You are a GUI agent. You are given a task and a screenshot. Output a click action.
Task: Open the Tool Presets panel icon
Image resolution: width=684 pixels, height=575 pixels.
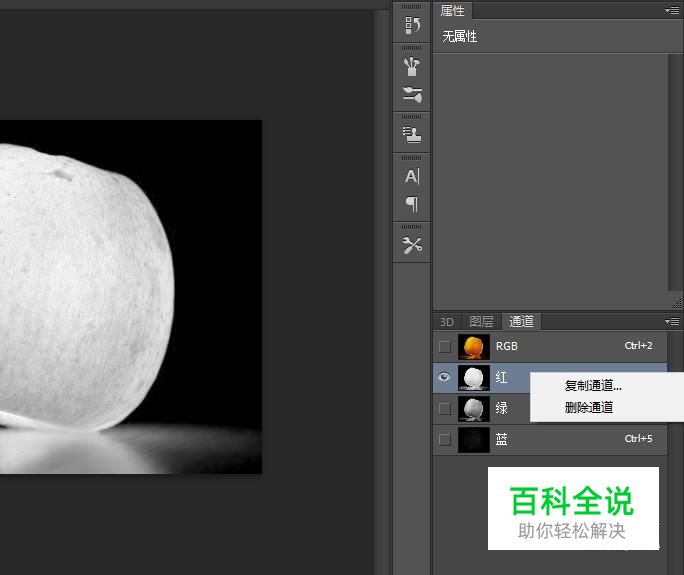click(x=412, y=246)
